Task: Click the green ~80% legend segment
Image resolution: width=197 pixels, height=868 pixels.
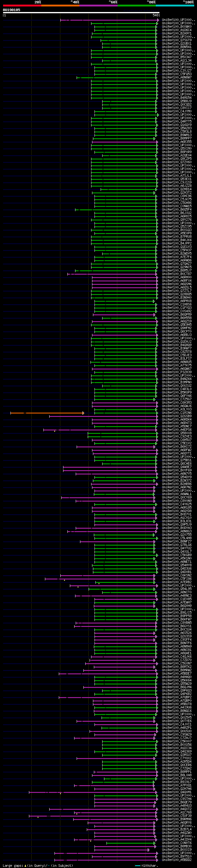Action: pyautogui.click(x=137, y=6)
